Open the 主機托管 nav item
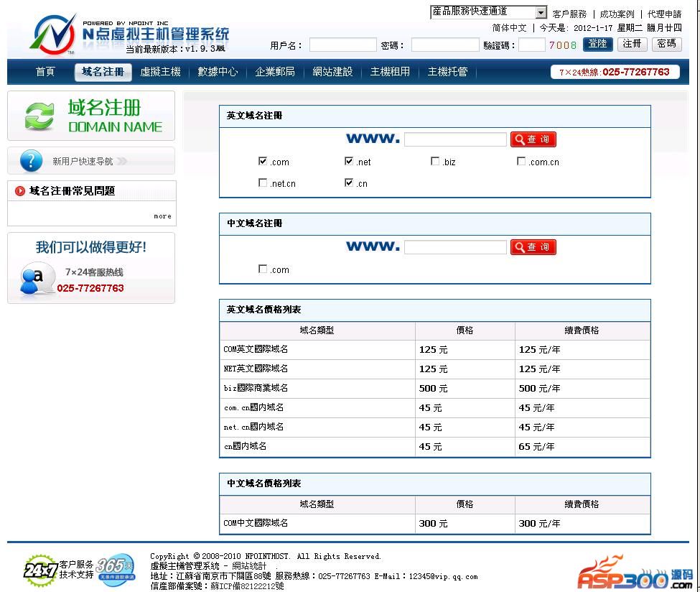 pyautogui.click(x=448, y=72)
